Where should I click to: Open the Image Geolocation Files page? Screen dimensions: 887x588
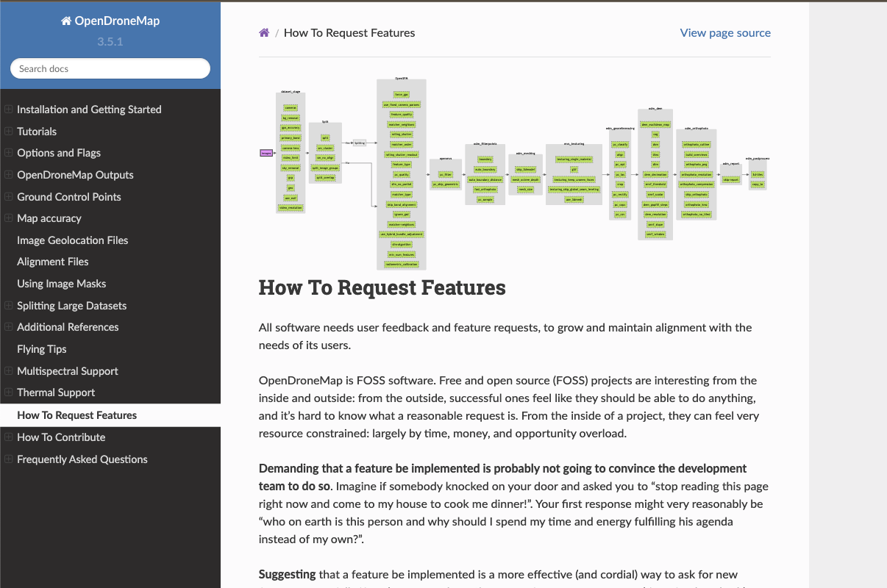pos(72,240)
